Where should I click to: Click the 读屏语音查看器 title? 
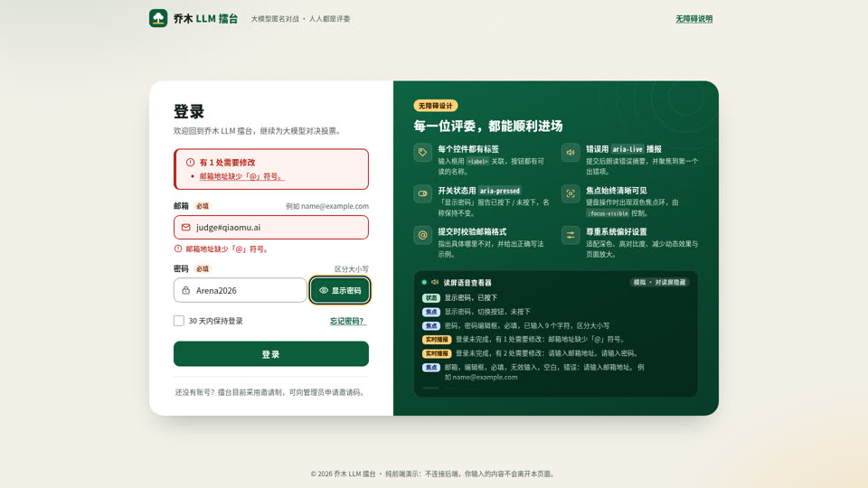click(x=467, y=283)
